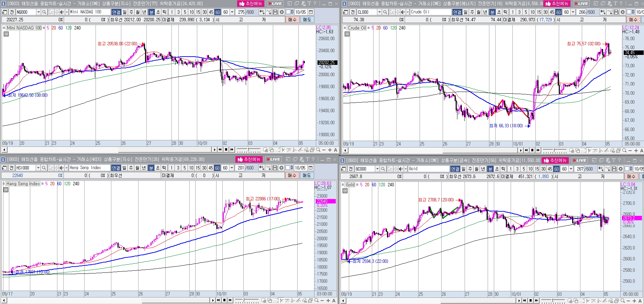Click the stop playback button under NASDAQ chart

point(226,150)
